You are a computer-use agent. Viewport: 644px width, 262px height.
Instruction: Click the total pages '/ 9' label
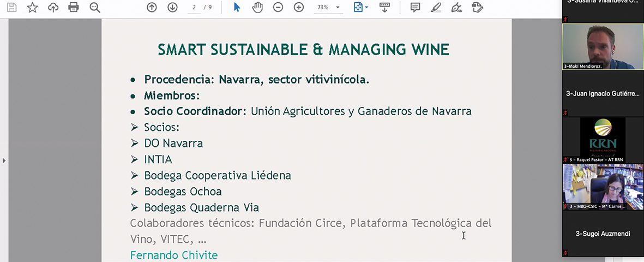pos(208,8)
